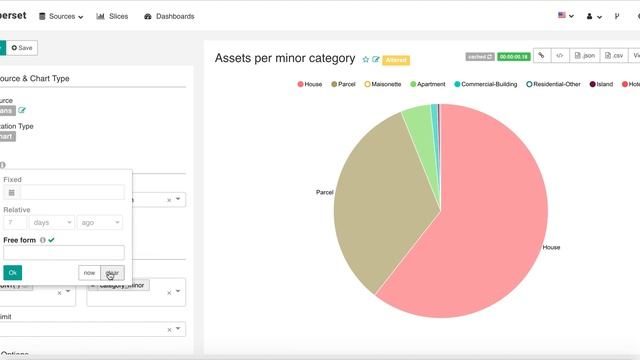
Task: Open the days unit dropdown
Action: (52, 222)
